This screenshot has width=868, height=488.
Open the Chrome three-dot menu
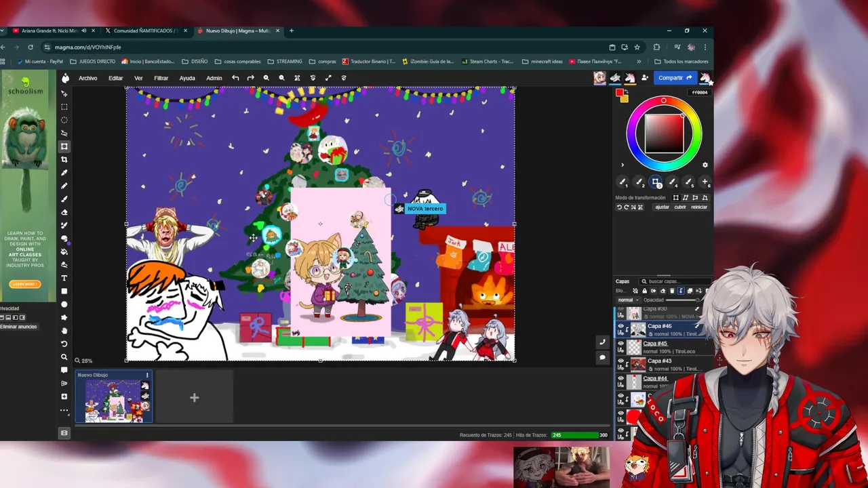(x=705, y=47)
